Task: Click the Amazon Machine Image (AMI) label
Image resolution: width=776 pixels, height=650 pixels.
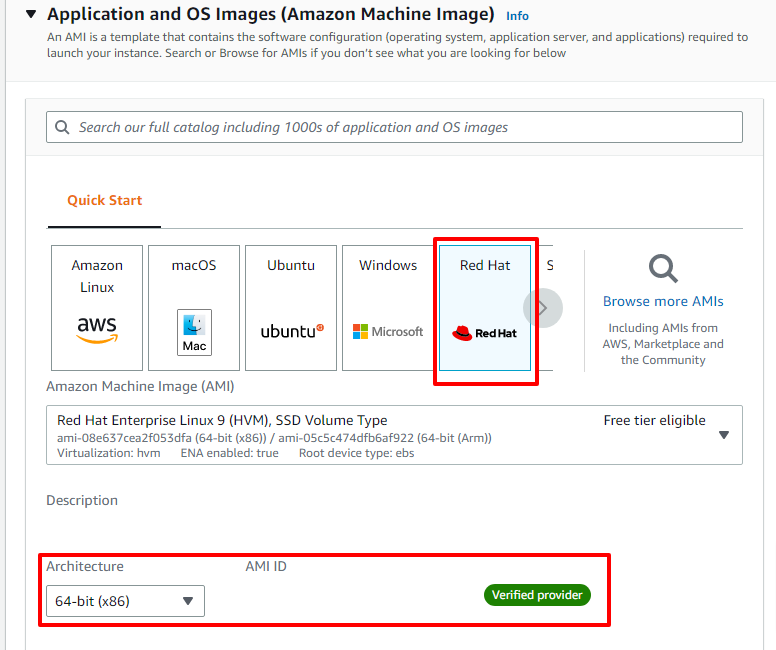Action: click(x=140, y=386)
